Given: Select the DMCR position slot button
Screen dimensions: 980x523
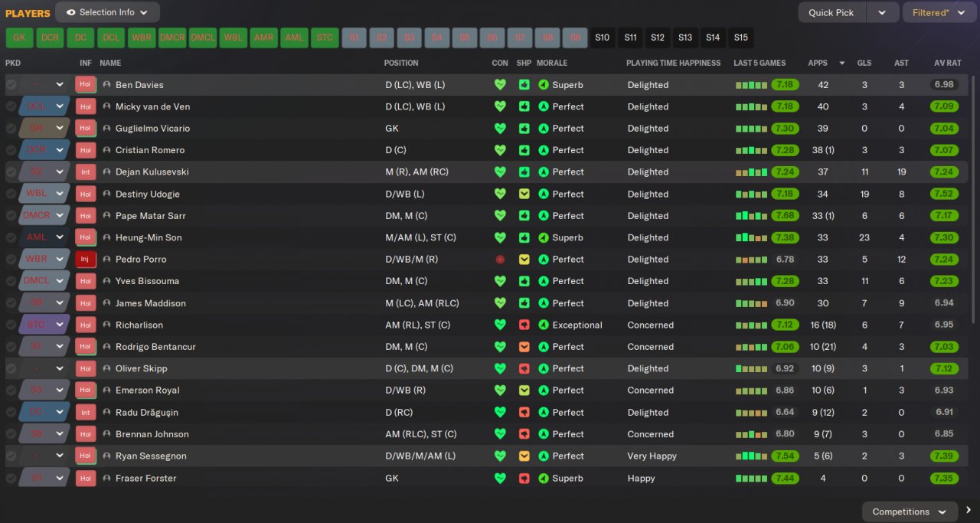Looking at the screenshot, I should (x=172, y=38).
